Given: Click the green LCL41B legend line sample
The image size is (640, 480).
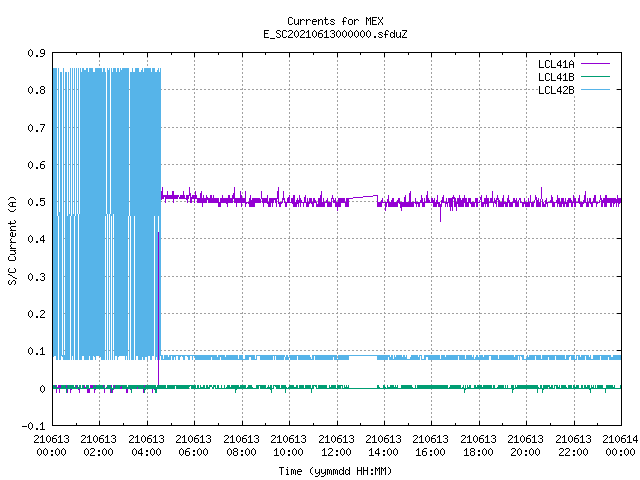Looking at the screenshot, I should [x=596, y=77].
